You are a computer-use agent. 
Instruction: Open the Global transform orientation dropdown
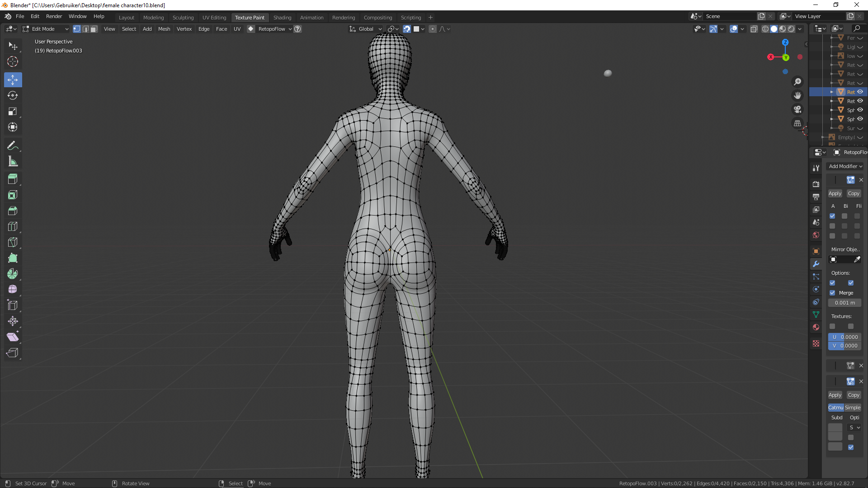(x=366, y=29)
